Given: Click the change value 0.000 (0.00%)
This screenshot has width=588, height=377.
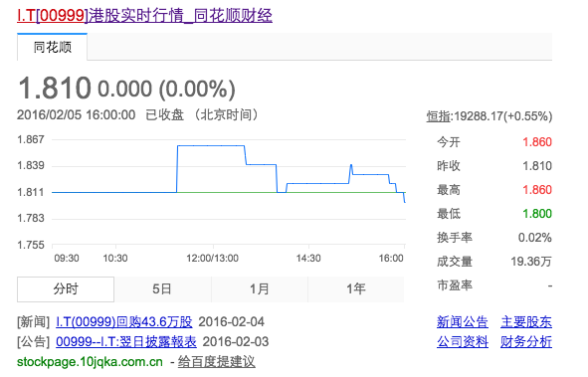Looking at the screenshot, I should click(166, 90).
